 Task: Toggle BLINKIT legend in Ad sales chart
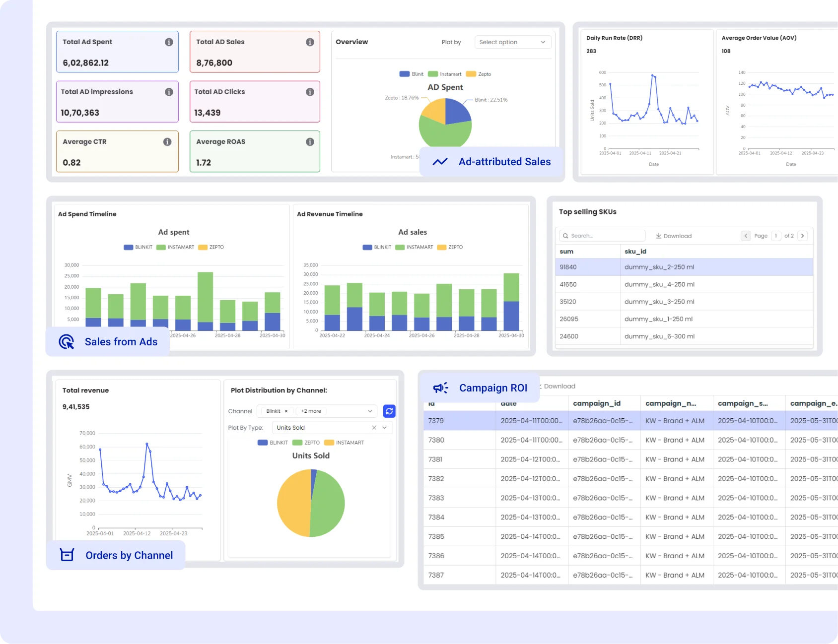[x=377, y=247]
